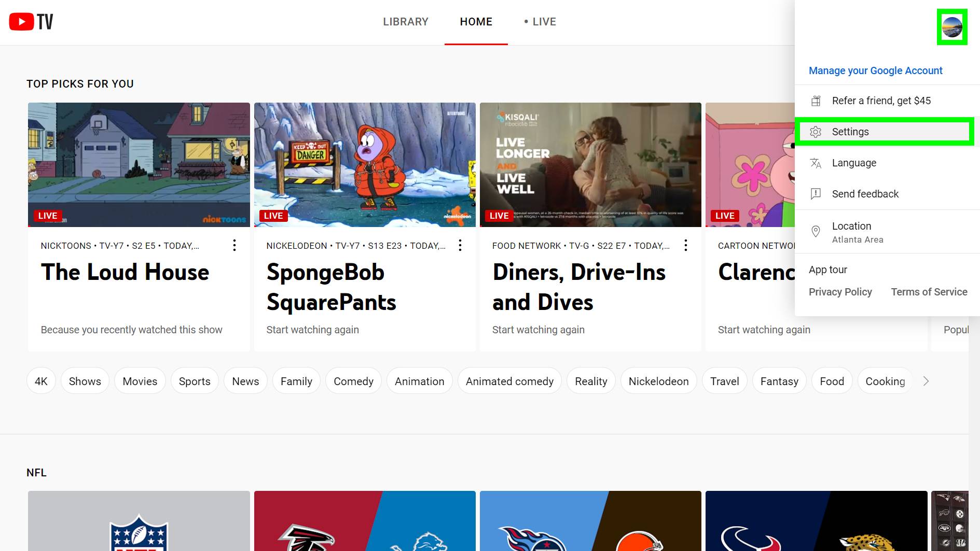Screen dimensions: 980x551
Task: Open the Privacy Policy link
Action: click(x=840, y=292)
